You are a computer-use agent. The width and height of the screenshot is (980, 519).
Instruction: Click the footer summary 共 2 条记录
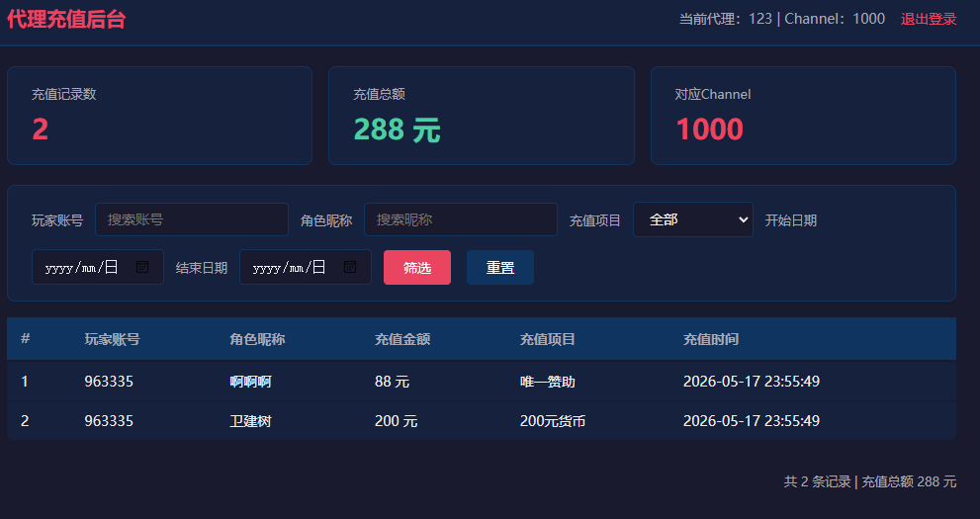[818, 481]
